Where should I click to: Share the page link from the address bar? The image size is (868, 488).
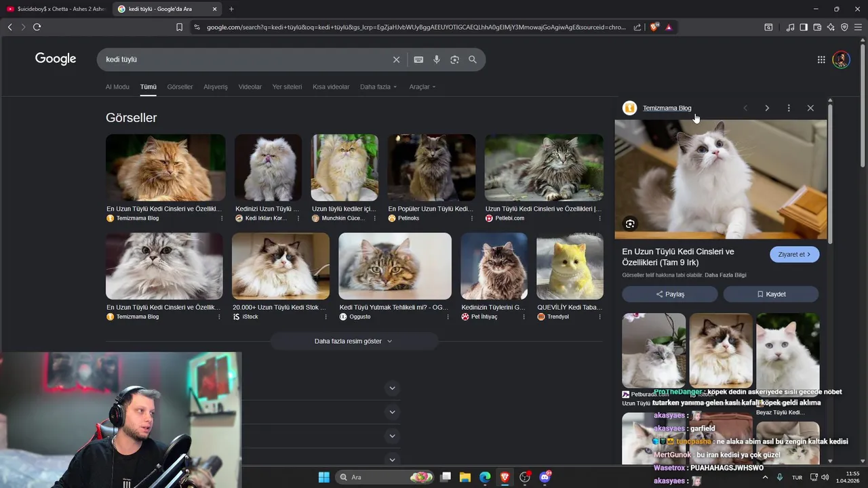pos(637,27)
